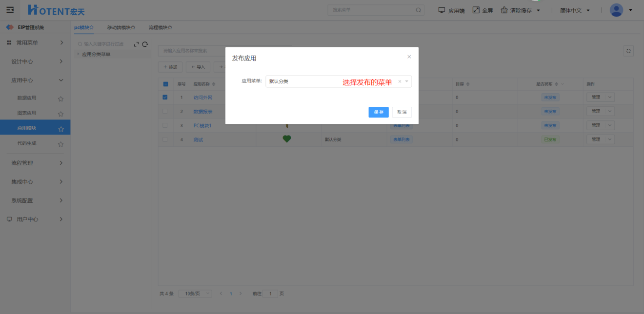This screenshot has width=644, height=314.
Task: Star the 数据应用 menu item
Action: coord(60,98)
